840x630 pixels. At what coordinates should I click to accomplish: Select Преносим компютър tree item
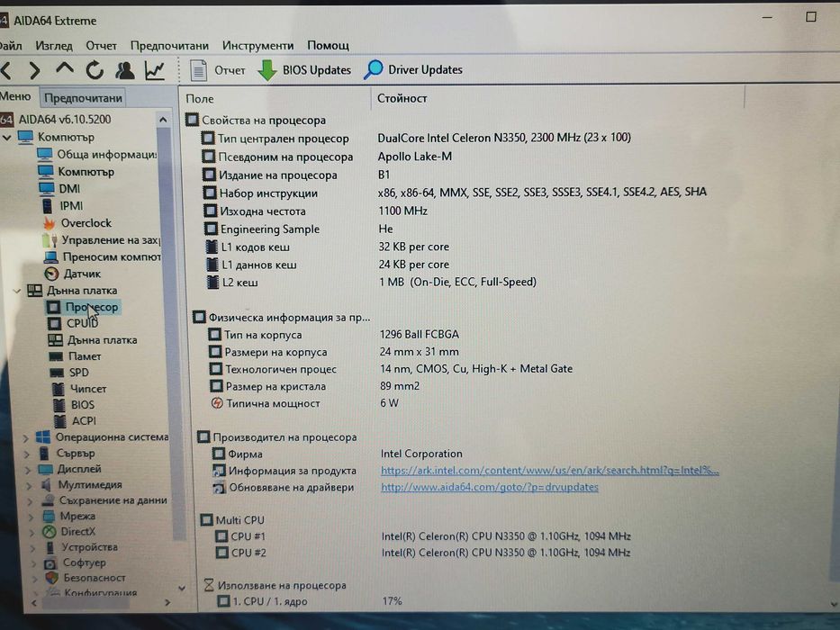point(112,257)
